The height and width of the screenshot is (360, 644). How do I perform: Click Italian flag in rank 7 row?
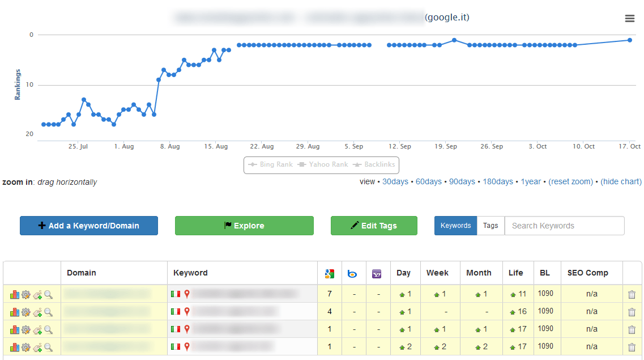coord(176,294)
